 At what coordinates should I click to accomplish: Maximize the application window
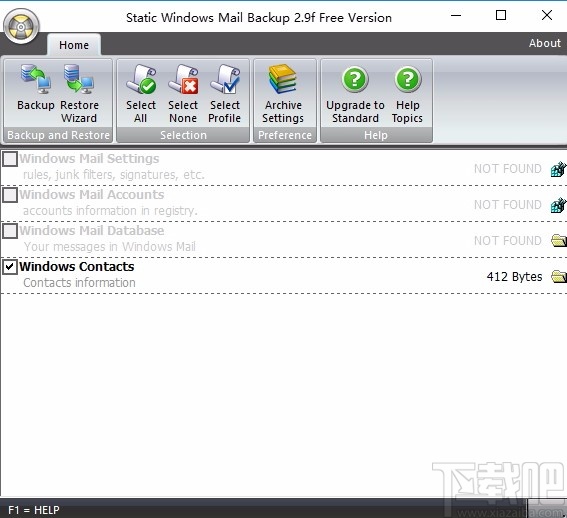(x=501, y=16)
